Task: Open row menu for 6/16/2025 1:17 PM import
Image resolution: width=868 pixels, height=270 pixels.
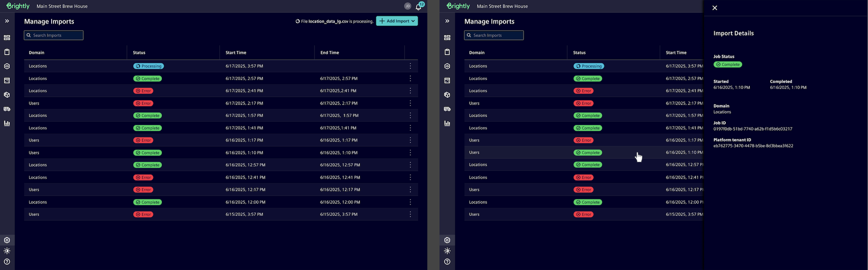Action: pos(410,140)
